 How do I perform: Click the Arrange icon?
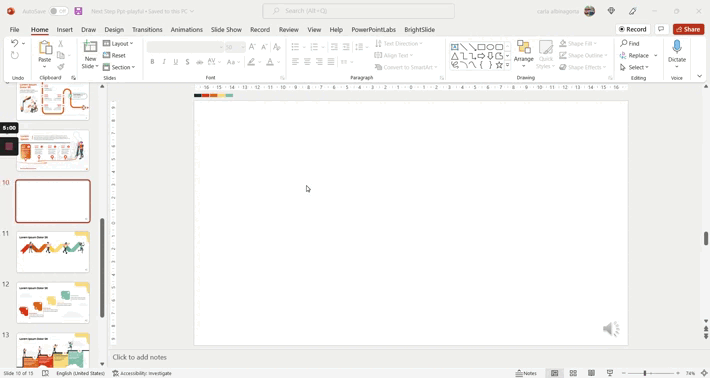pyautogui.click(x=523, y=47)
